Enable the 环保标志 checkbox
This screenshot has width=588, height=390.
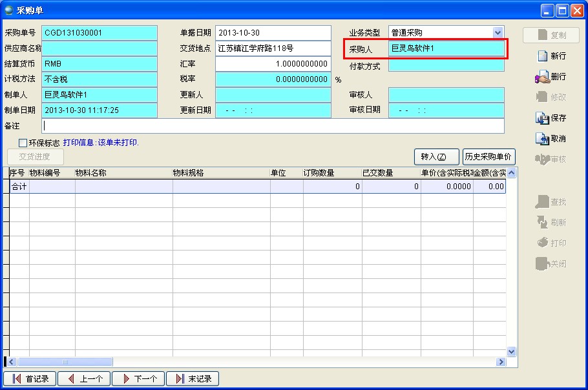point(23,143)
